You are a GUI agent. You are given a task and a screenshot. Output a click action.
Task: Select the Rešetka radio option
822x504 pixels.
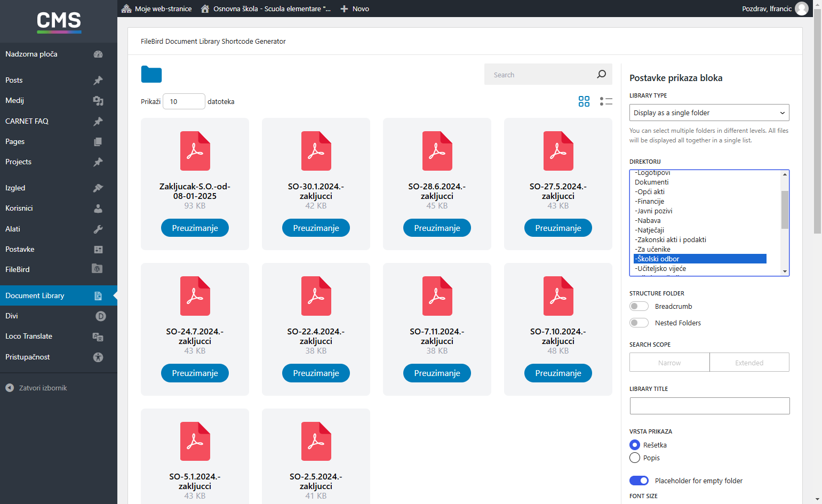point(635,445)
